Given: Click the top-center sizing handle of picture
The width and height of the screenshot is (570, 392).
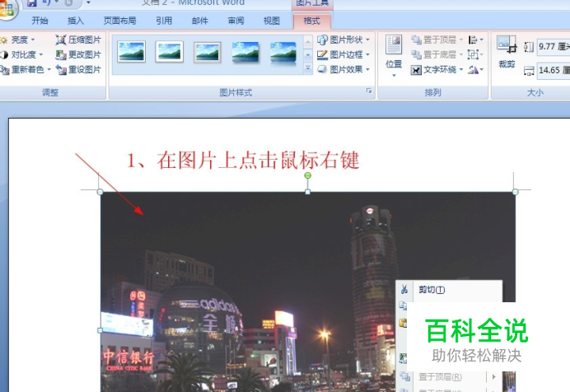Looking at the screenshot, I should (307, 192).
